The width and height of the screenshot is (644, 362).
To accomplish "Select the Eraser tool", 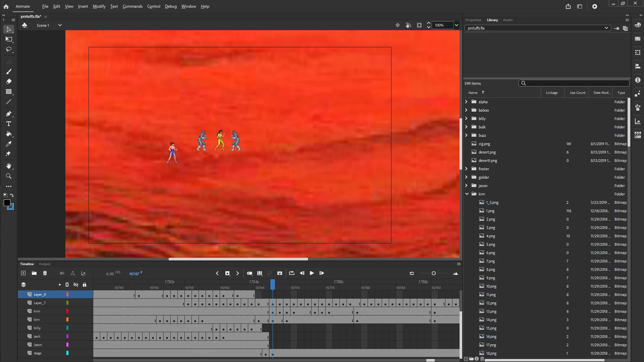I will tap(9, 81).
